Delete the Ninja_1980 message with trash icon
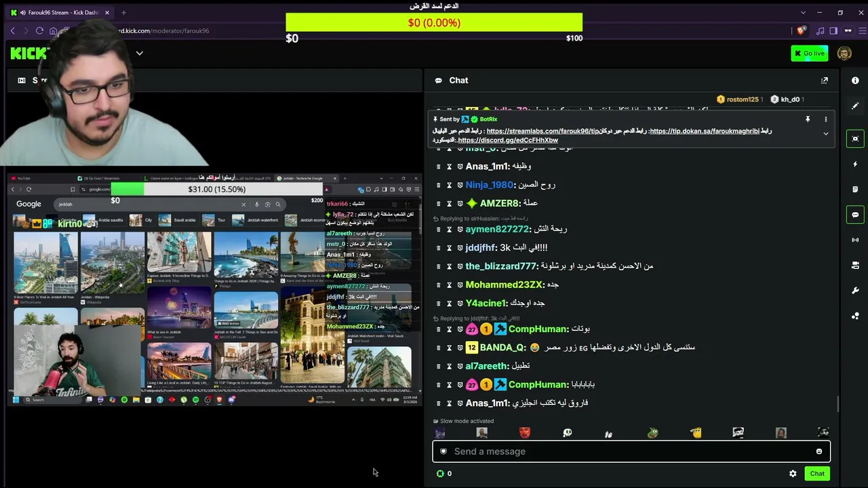The height and width of the screenshot is (488, 868). click(439, 185)
